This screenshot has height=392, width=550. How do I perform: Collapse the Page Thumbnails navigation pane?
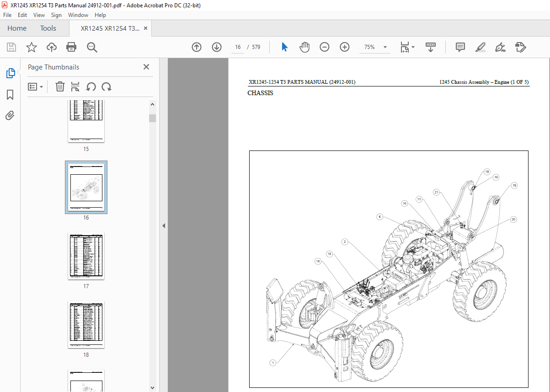click(146, 67)
